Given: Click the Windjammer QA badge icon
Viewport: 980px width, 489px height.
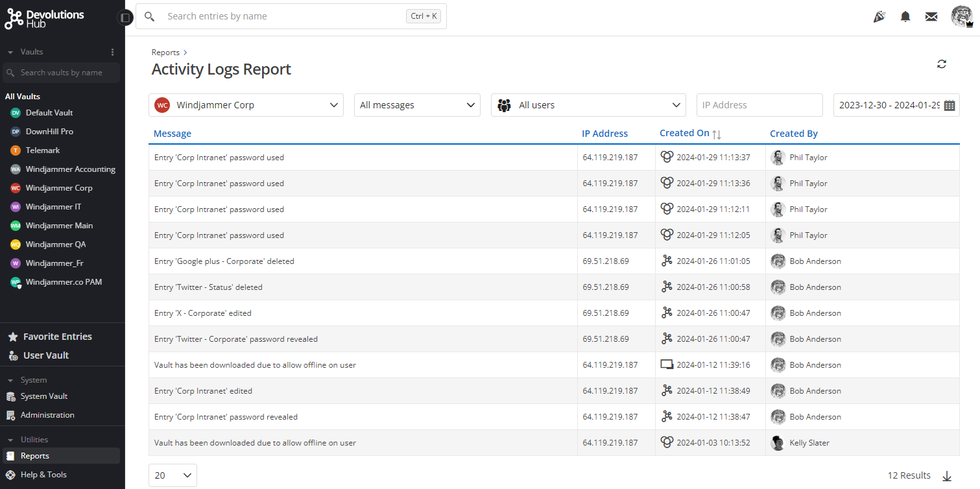Looking at the screenshot, I should pyautogui.click(x=16, y=244).
